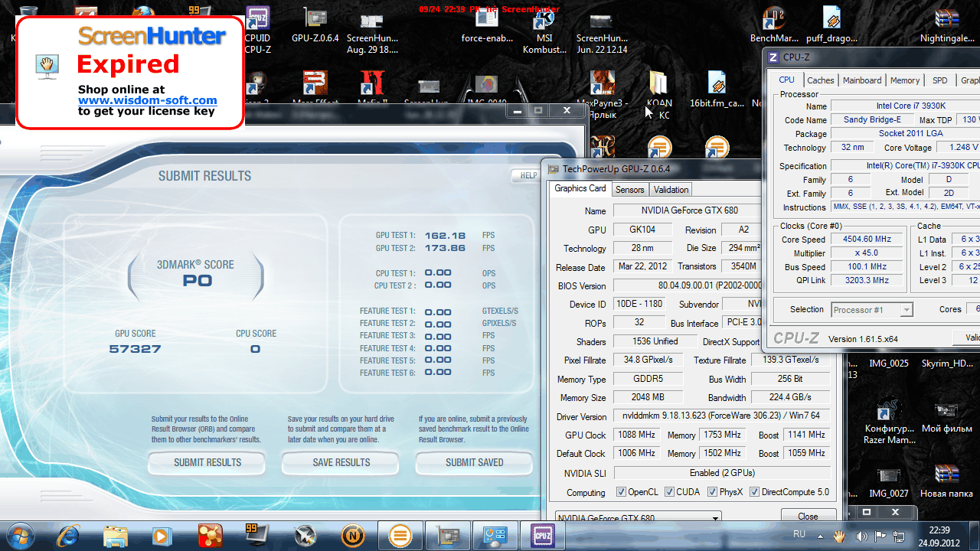Viewport: 980px width, 551px height.
Task: Click the SUBMIT RESULTS button
Action: (207, 463)
